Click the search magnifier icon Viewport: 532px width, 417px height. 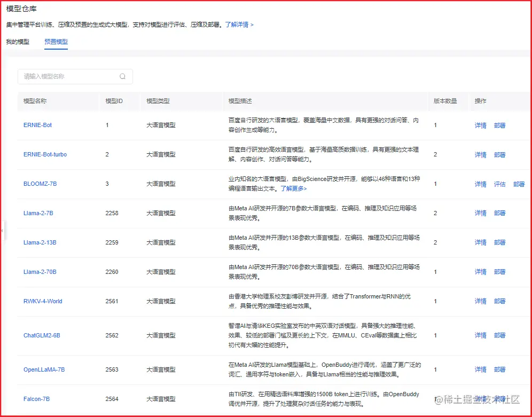(x=122, y=77)
